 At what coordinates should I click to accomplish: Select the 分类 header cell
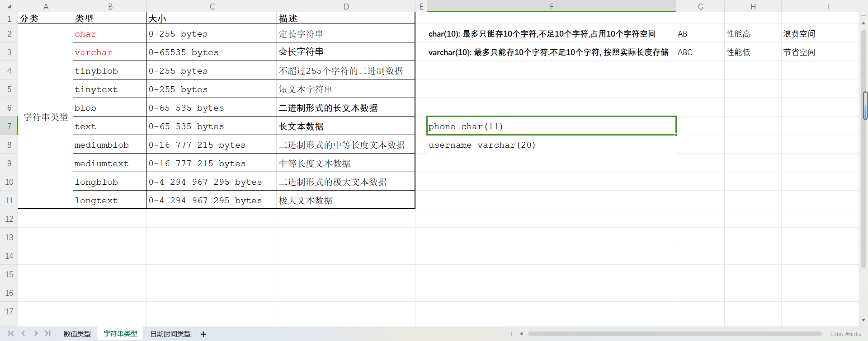click(46, 19)
